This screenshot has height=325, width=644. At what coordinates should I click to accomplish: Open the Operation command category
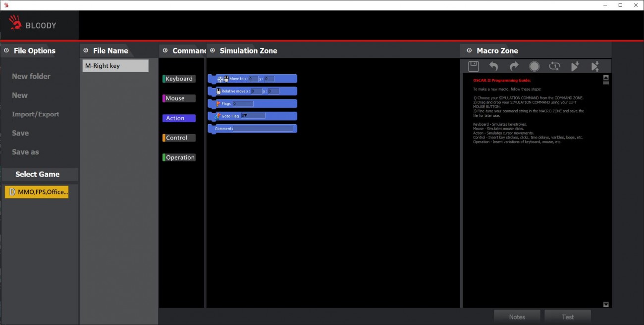tap(179, 158)
